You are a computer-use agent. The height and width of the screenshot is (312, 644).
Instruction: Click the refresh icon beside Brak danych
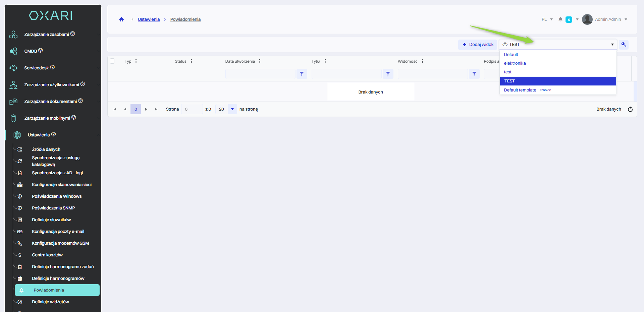(x=630, y=109)
